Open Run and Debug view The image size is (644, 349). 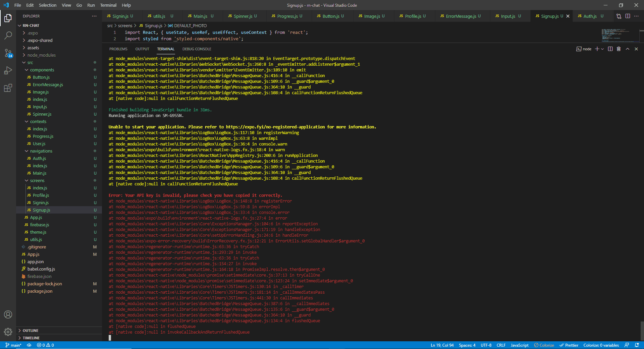[x=8, y=70]
